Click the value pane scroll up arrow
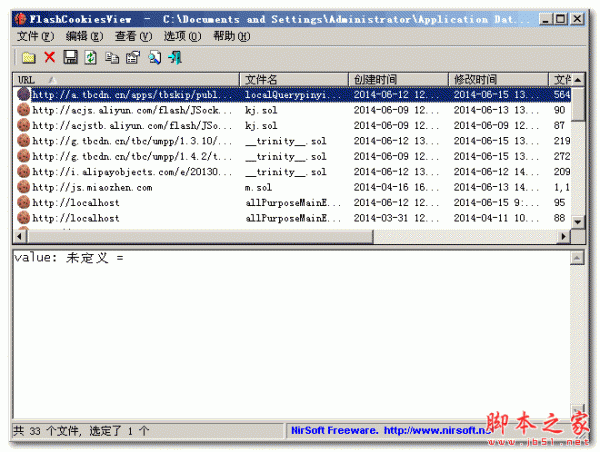 coord(577,258)
